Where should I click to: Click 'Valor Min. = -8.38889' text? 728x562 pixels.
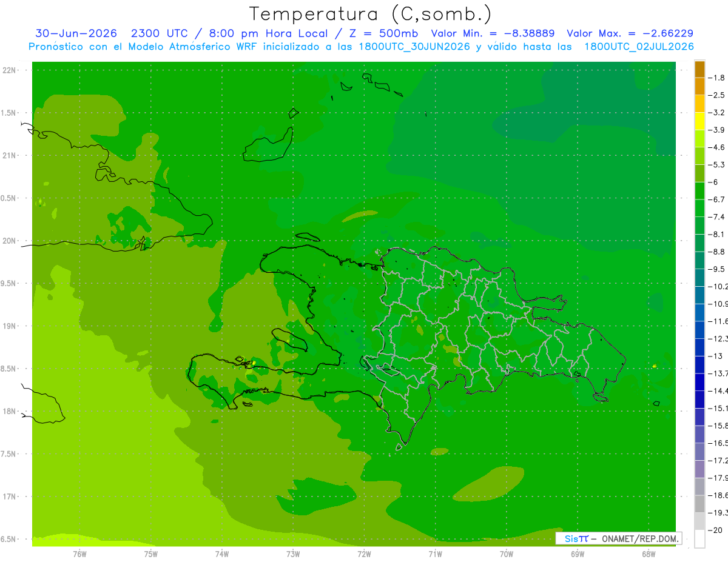pos(493,33)
